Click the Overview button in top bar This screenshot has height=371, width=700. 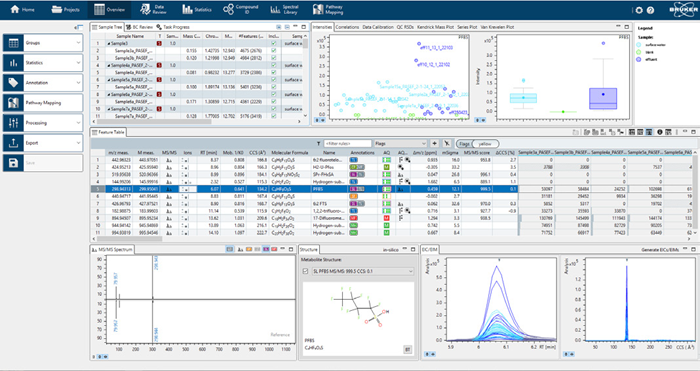pyautogui.click(x=109, y=9)
